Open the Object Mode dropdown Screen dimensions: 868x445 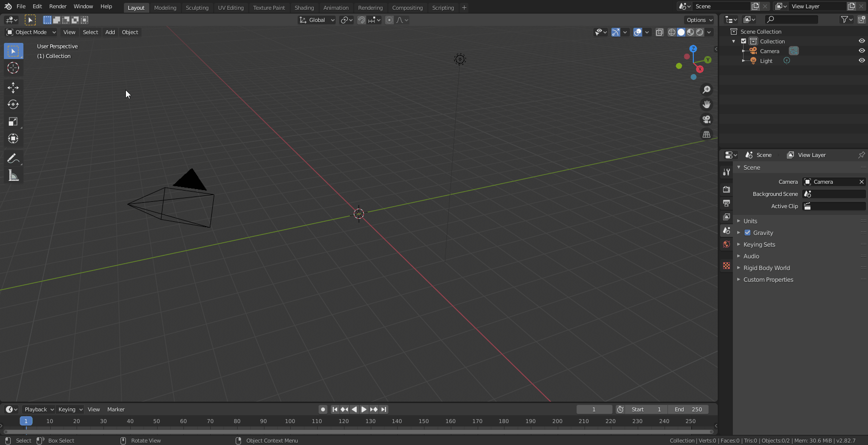31,32
